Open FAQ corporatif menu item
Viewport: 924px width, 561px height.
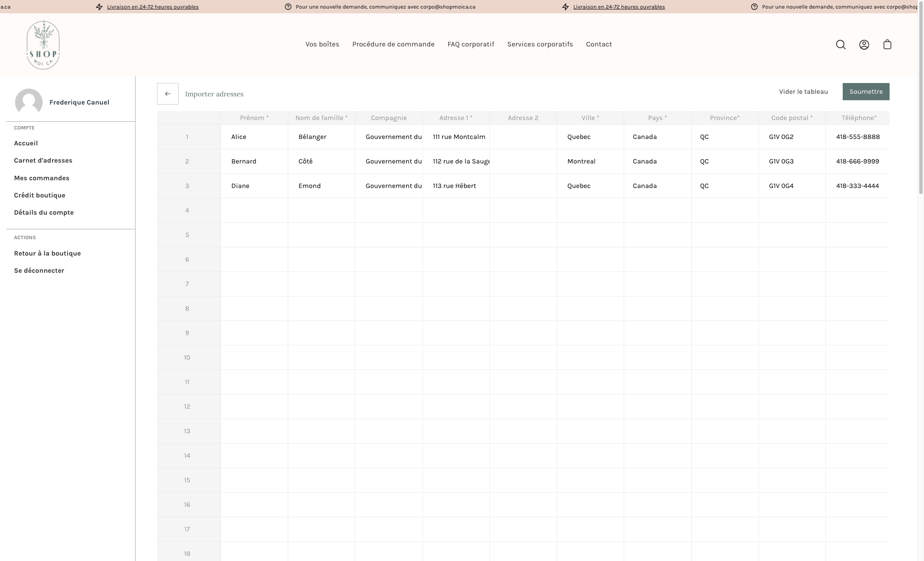coord(471,44)
